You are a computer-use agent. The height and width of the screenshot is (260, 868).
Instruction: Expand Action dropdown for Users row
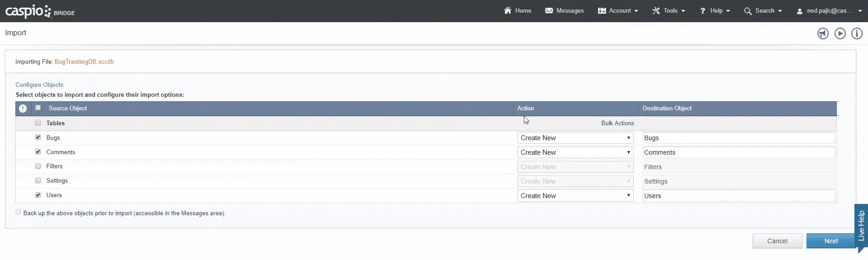click(575, 196)
